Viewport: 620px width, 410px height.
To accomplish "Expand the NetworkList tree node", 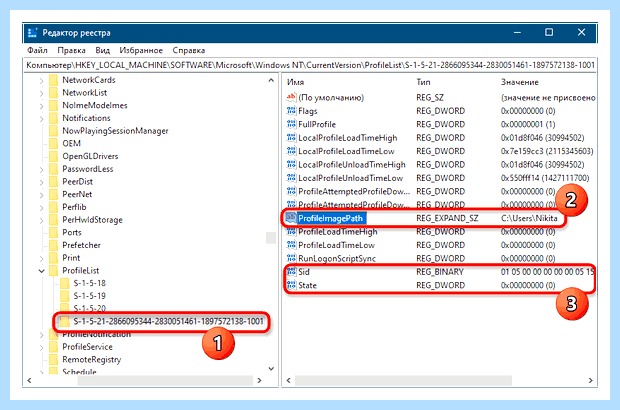I will point(42,93).
